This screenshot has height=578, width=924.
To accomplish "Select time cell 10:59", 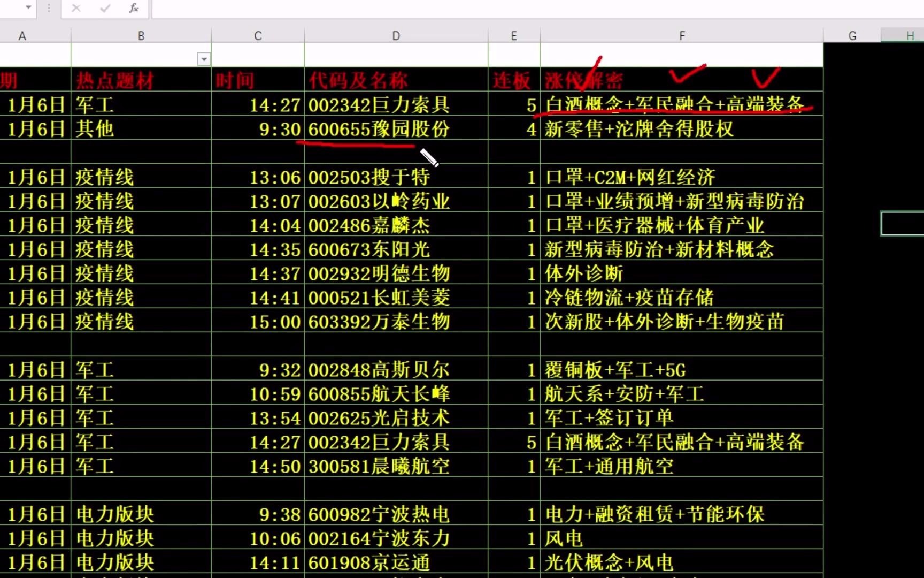I will tap(258, 393).
